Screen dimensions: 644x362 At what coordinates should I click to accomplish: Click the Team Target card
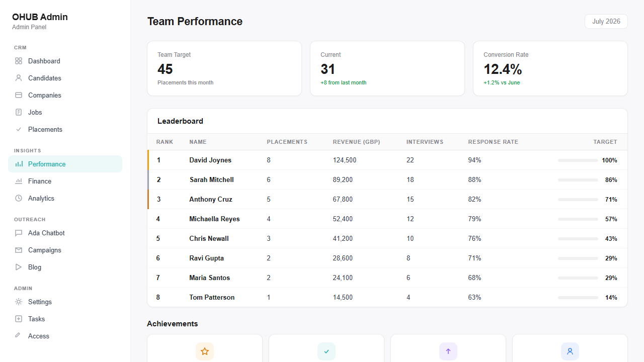pos(224,68)
